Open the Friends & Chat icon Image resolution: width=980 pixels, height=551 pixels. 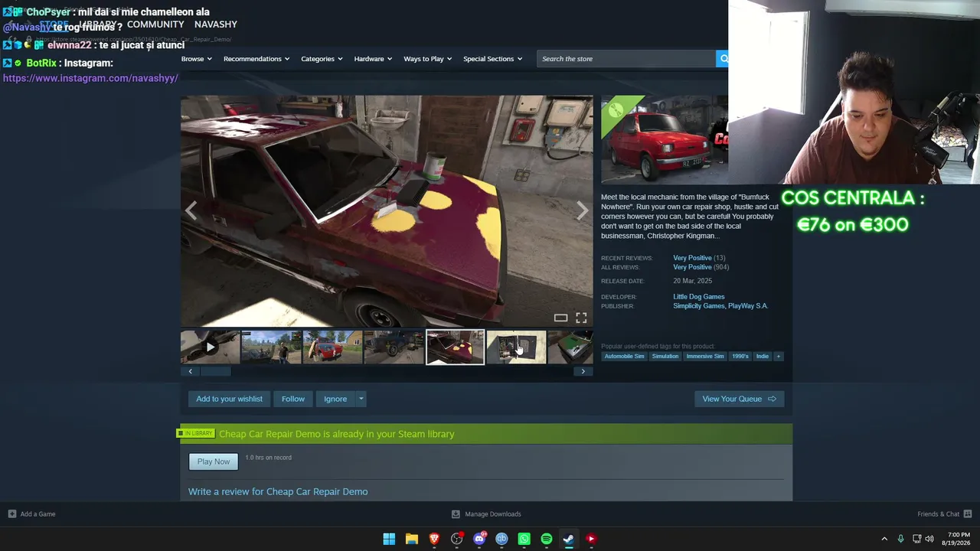click(968, 514)
